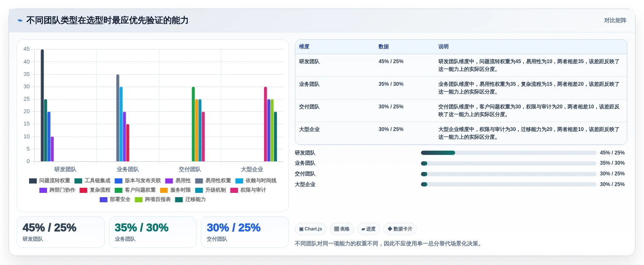Click the 说明 column header
Image resolution: width=644 pixels, height=265 pixels.
click(444, 47)
